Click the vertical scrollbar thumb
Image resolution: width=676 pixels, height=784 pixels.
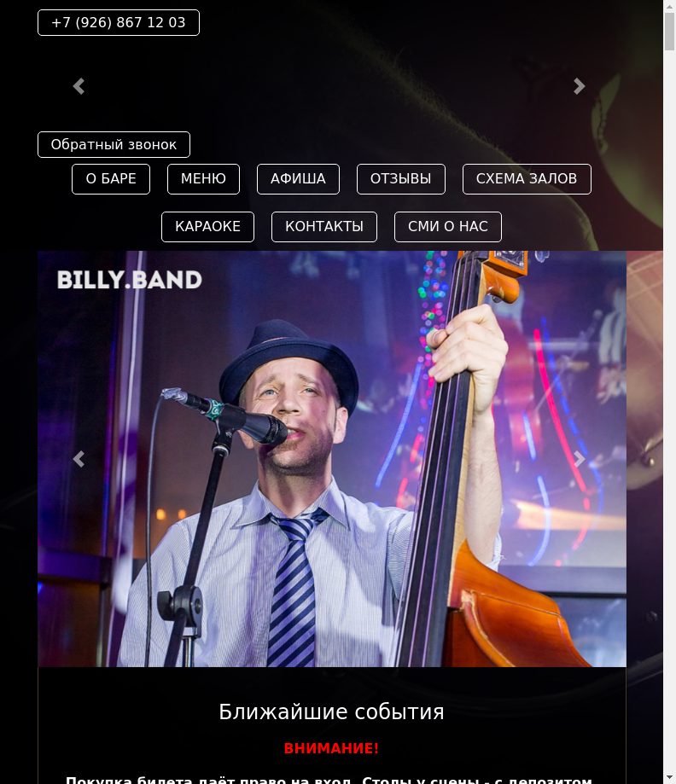click(669, 32)
